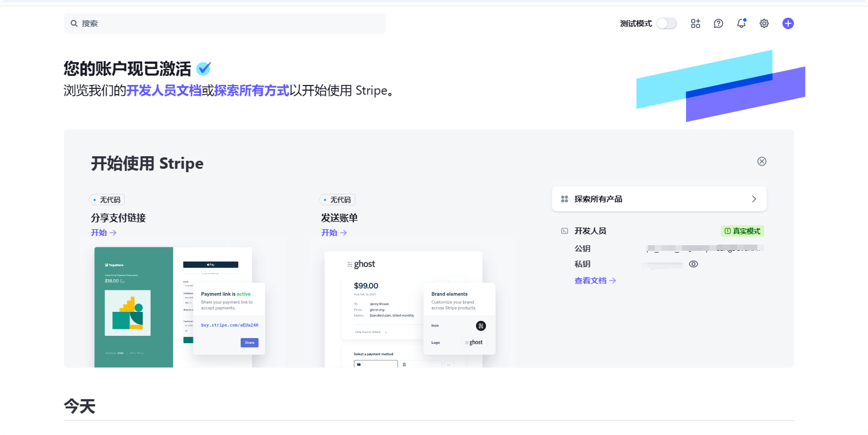
Task: Click 开始 under 发送账单
Action: [330, 233]
